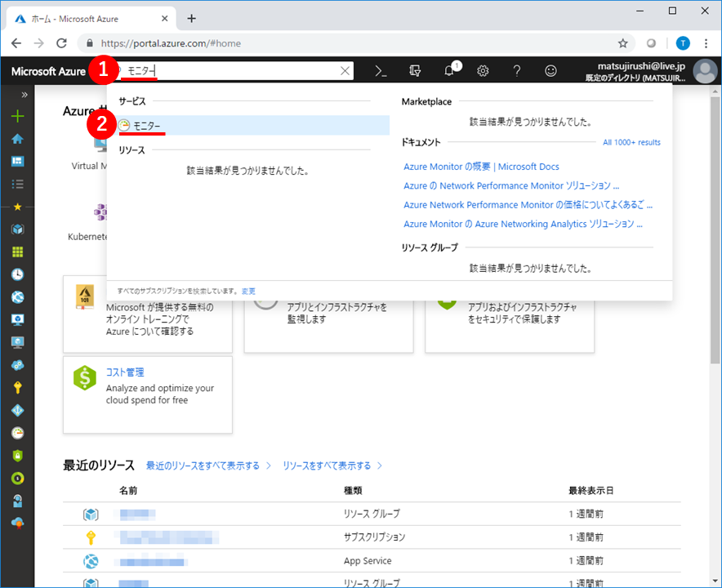Screen dimensions: 722x588
Task: Open Azure Active Directory diamond icon
Action: pos(17,410)
